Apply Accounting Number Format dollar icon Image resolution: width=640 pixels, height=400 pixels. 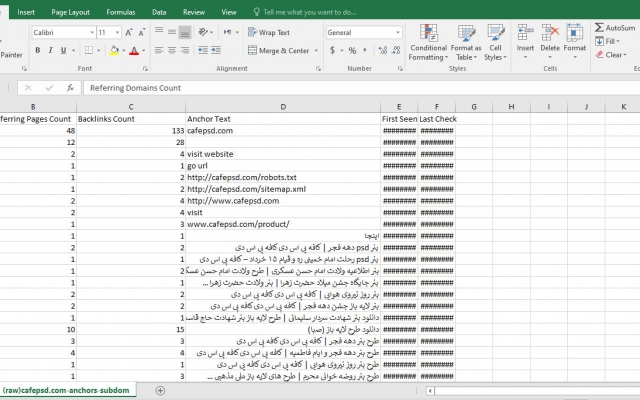(x=333, y=50)
